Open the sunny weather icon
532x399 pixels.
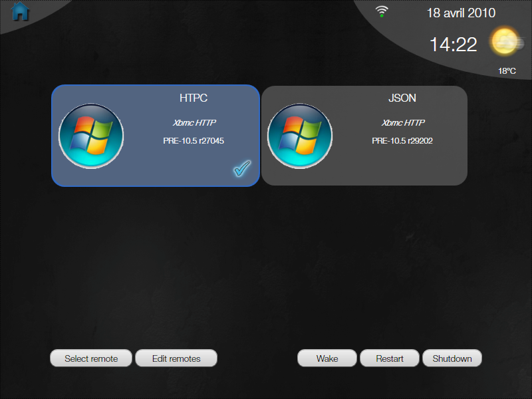pyautogui.click(x=506, y=42)
